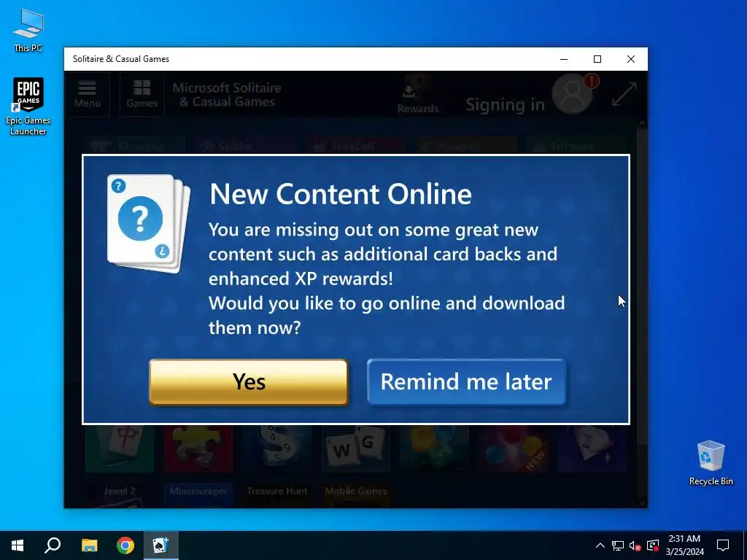
Task: Open the notification center icon
Action: click(723, 545)
